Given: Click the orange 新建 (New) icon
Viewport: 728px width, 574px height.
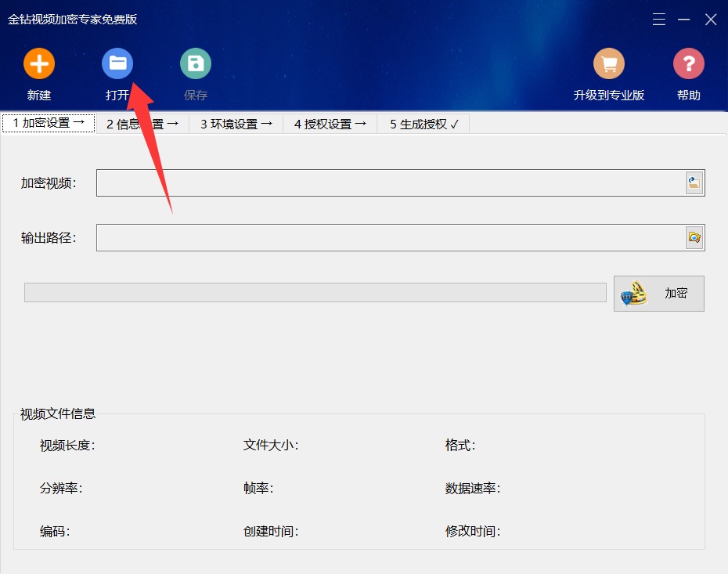Looking at the screenshot, I should (39, 63).
